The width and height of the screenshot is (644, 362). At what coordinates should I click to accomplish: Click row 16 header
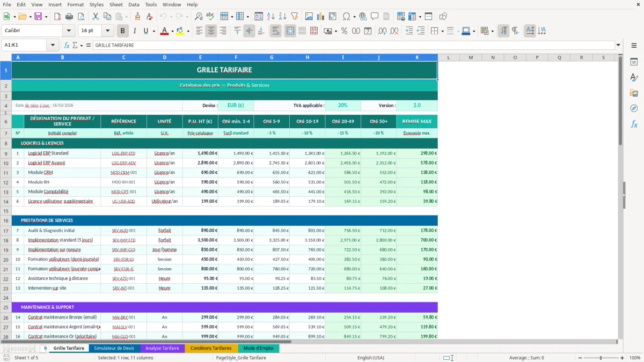coord(6,220)
